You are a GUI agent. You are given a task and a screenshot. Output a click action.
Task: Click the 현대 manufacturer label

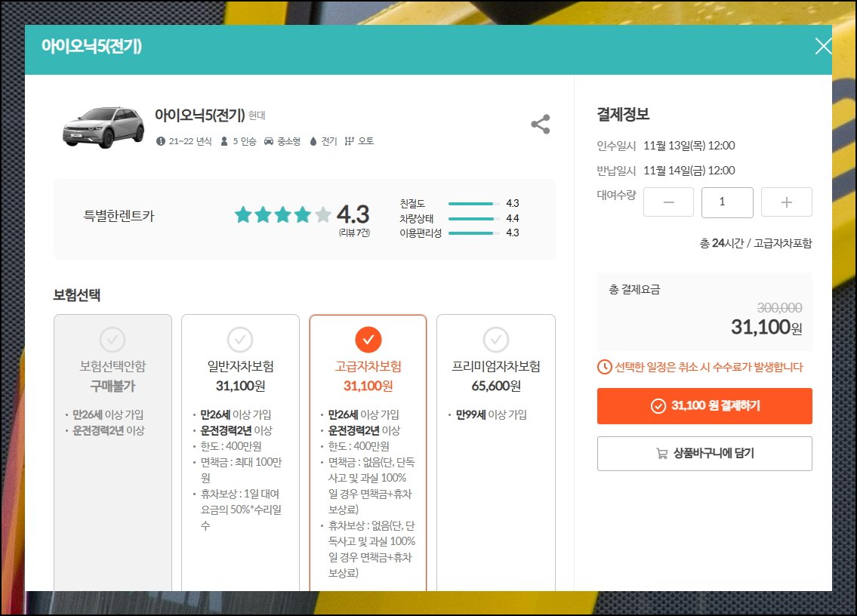click(x=257, y=115)
